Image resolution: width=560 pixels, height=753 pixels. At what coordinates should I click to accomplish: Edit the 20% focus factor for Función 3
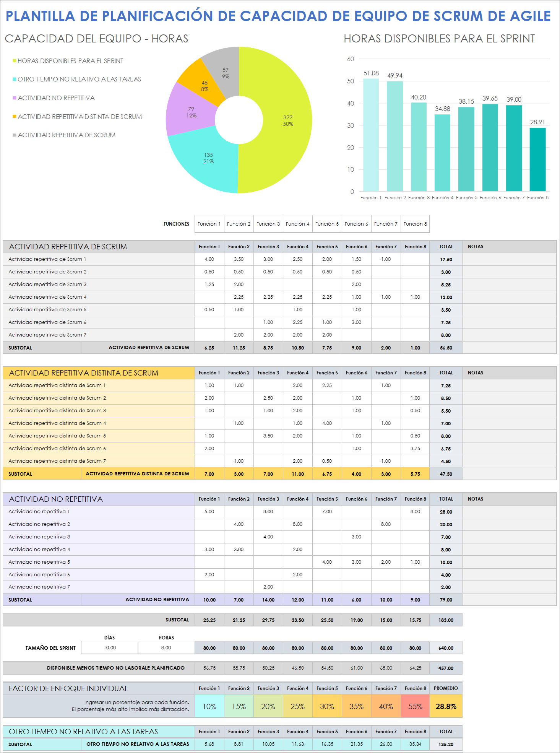[x=268, y=706]
